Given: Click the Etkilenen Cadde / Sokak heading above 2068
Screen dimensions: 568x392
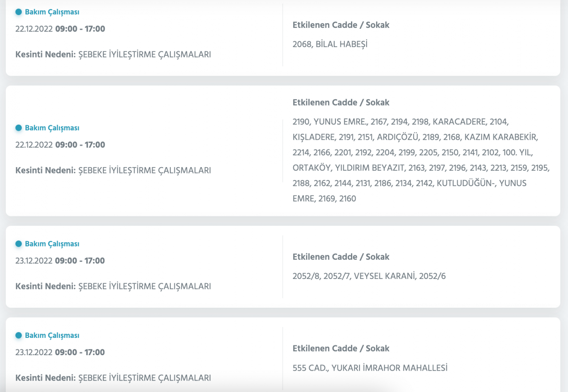Looking at the screenshot, I should pos(341,25).
